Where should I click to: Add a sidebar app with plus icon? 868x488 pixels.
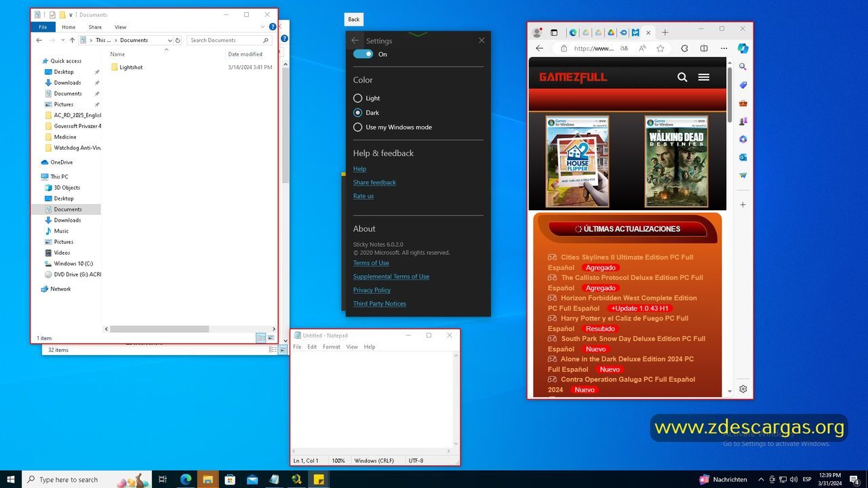point(743,204)
